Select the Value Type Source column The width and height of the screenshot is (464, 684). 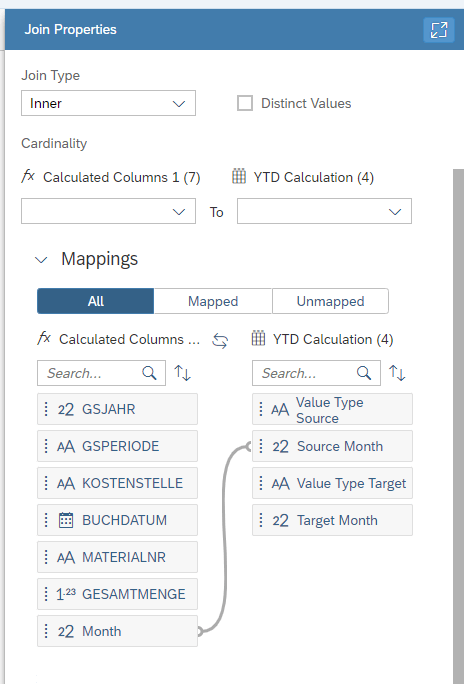332,409
